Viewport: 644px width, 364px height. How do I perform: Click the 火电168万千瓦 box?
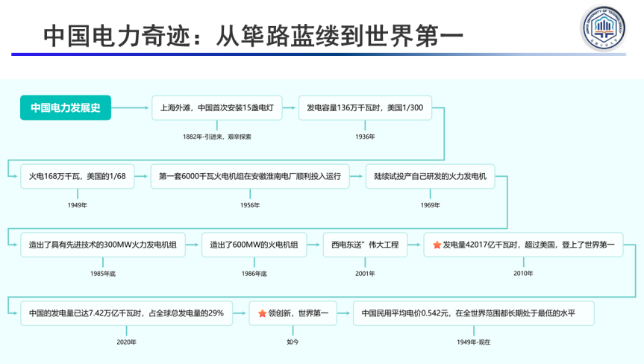[x=77, y=177]
